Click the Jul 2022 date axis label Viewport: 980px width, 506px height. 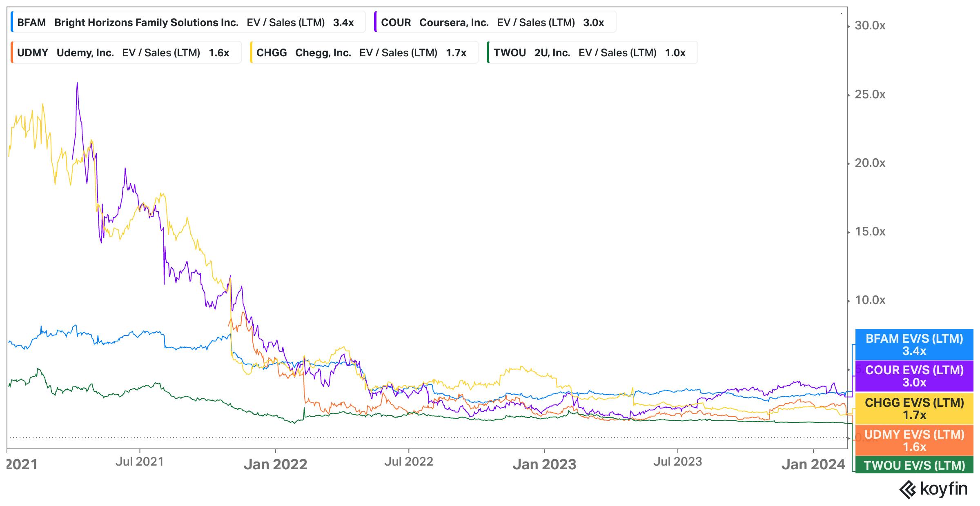(x=408, y=462)
